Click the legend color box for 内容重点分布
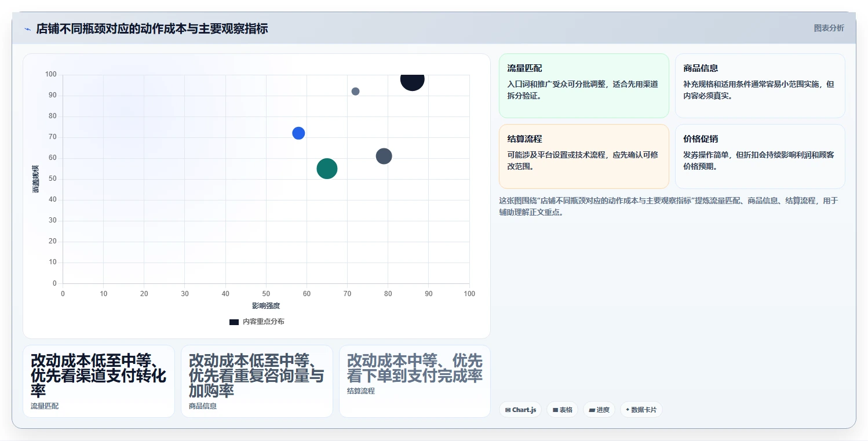The width and height of the screenshot is (868, 441). click(234, 322)
